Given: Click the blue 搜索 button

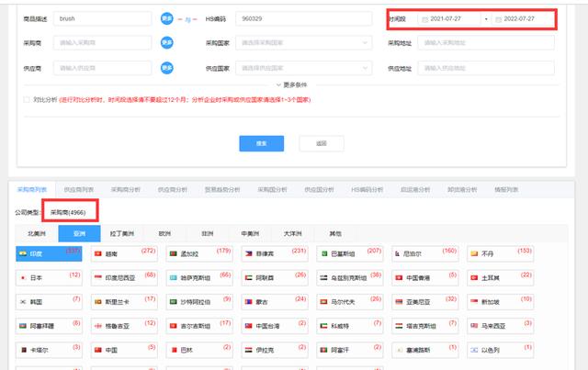Looking at the screenshot, I should [261, 143].
